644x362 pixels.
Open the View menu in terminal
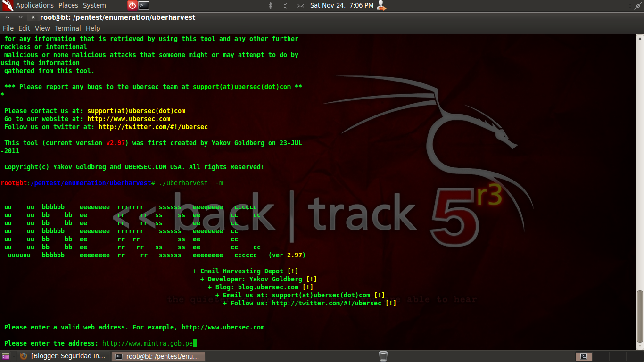tap(42, 28)
